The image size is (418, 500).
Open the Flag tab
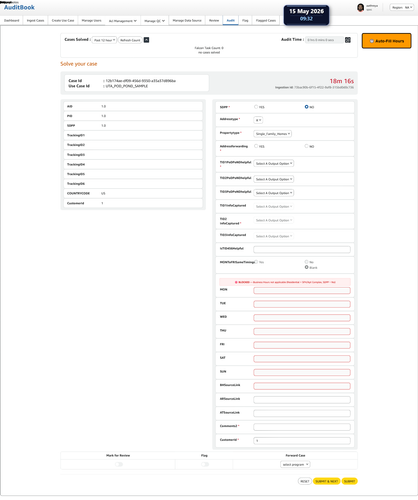[x=245, y=20]
